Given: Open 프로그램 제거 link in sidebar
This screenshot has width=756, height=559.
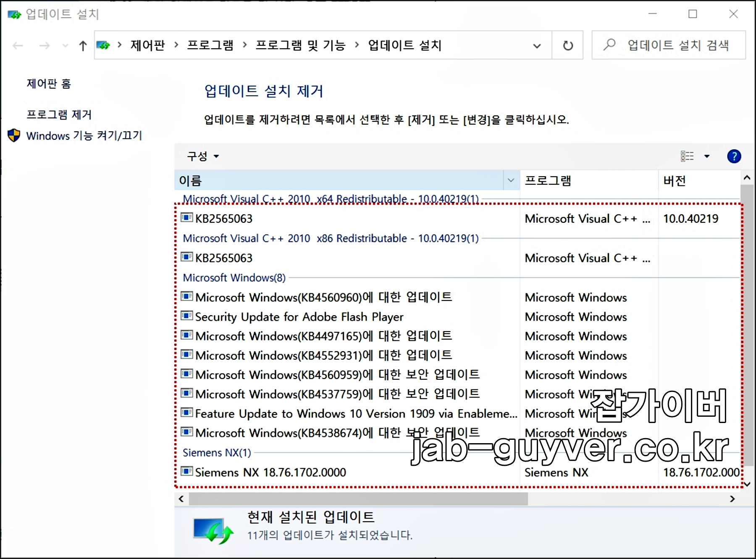Looking at the screenshot, I should 59,115.
